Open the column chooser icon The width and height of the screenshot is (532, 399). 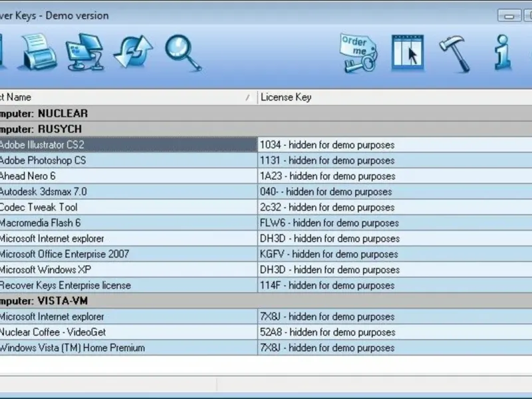(x=408, y=53)
